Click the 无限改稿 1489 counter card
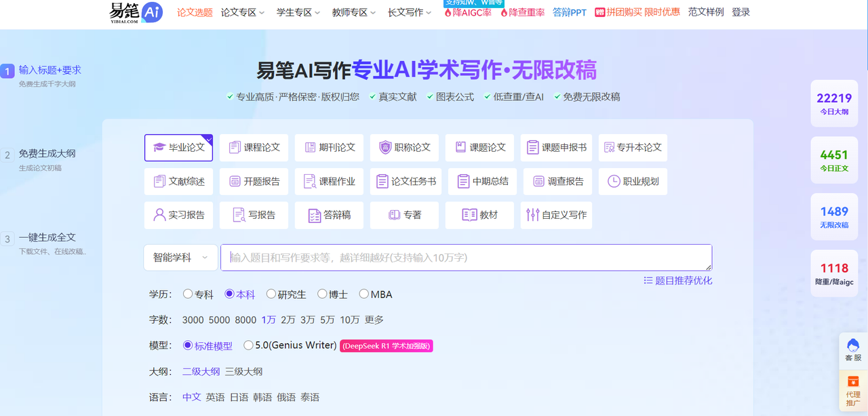 [834, 217]
